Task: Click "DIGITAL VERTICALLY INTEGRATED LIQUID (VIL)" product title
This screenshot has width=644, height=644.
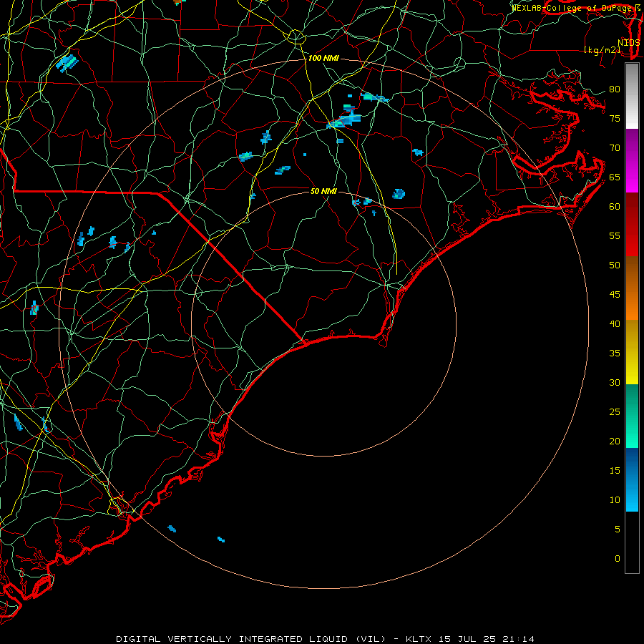Action: [251, 639]
